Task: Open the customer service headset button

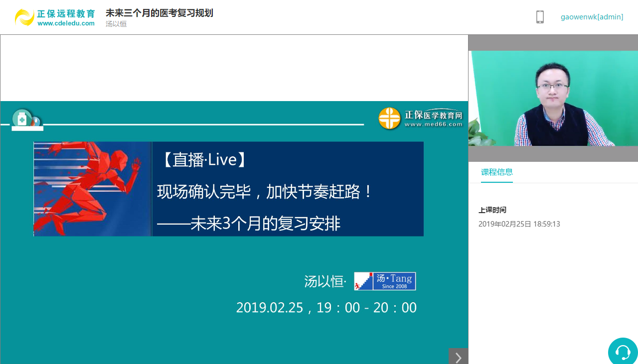Action: pos(623,351)
